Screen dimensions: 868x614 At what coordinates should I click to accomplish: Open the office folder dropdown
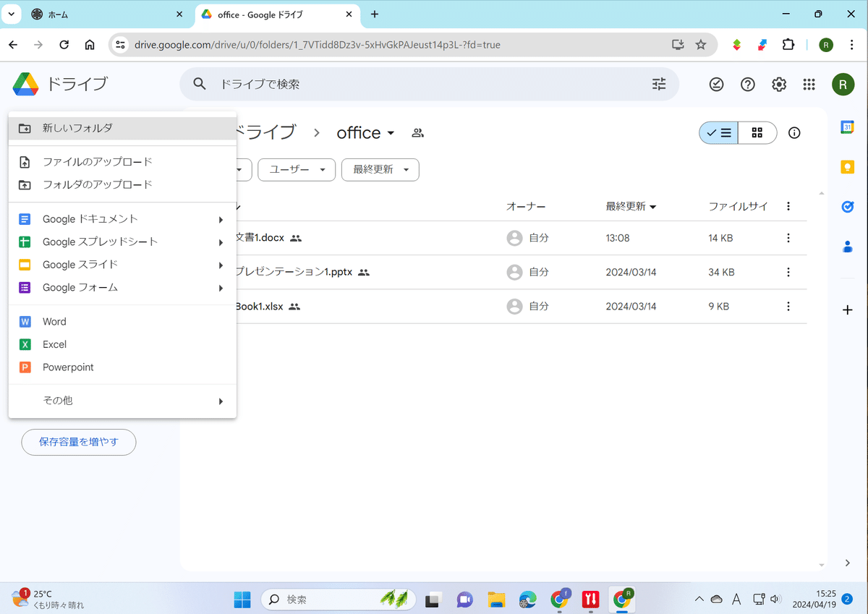(366, 133)
